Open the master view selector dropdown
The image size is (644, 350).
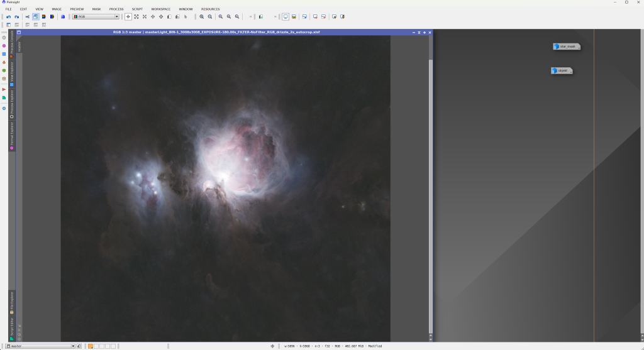40,346
